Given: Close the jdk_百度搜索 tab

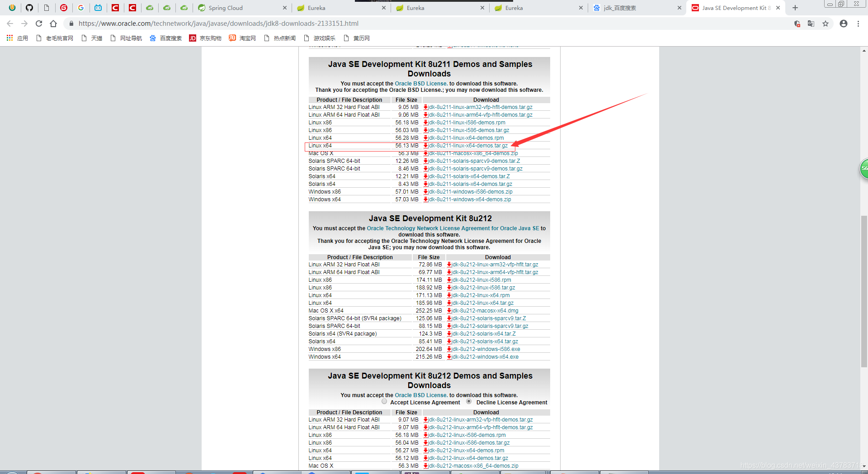Looking at the screenshot, I should coord(679,8).
